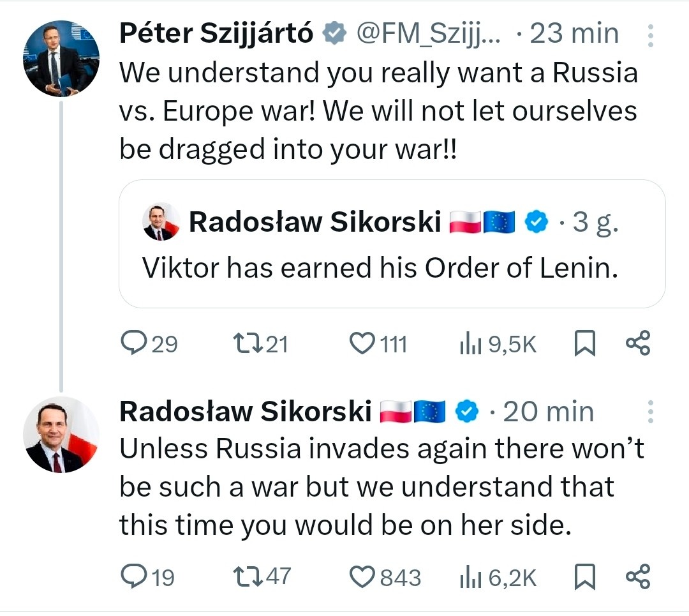View analytics of Sikorski's 6,2K views tweet
The height and width of the screenshot is (616, 689).
[x=470, y=578]
